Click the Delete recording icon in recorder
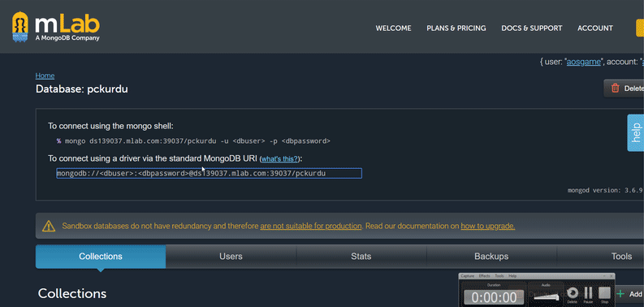This screenshot has height=307, width=644. point(573,293)
